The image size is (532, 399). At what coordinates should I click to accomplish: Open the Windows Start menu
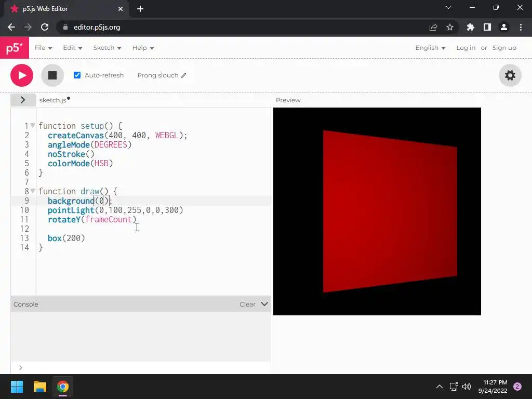(x=17, y=387)
